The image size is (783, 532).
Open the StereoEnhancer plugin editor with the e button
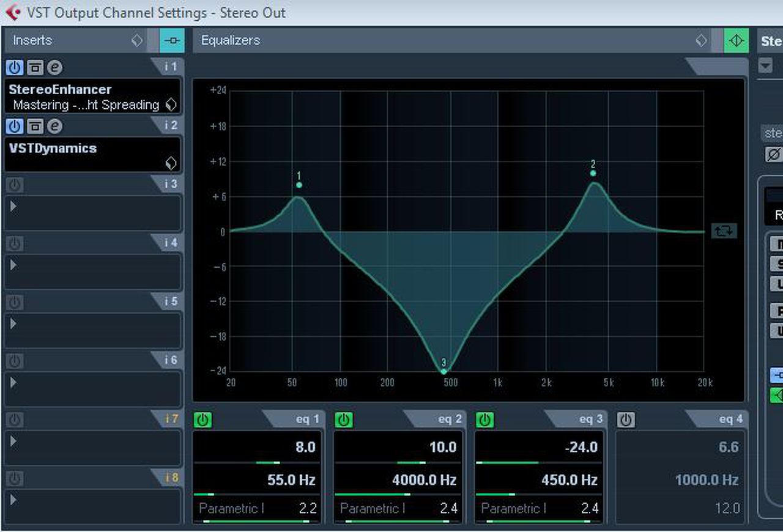pos(54,67)
